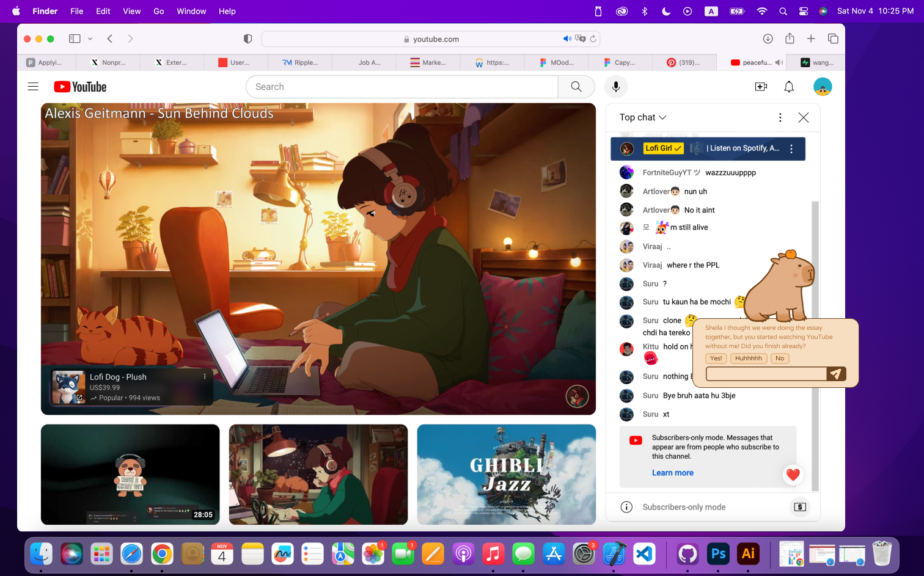Open chat options three-dot menu
This screenshot has width=924, height=576.
(x=780, y=117)
